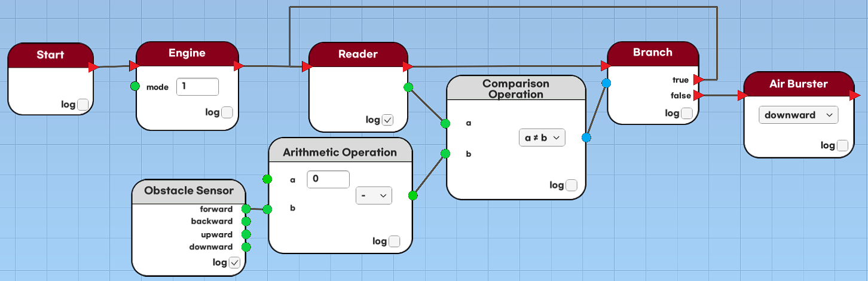Click the Engine node's red output arrow

(239, 66)
